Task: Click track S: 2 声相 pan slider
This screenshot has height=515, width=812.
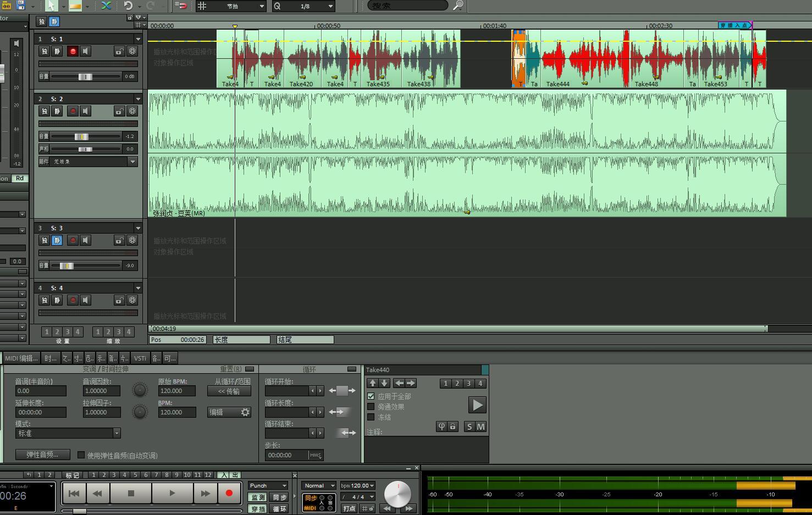Action: (x=86, y=149)
